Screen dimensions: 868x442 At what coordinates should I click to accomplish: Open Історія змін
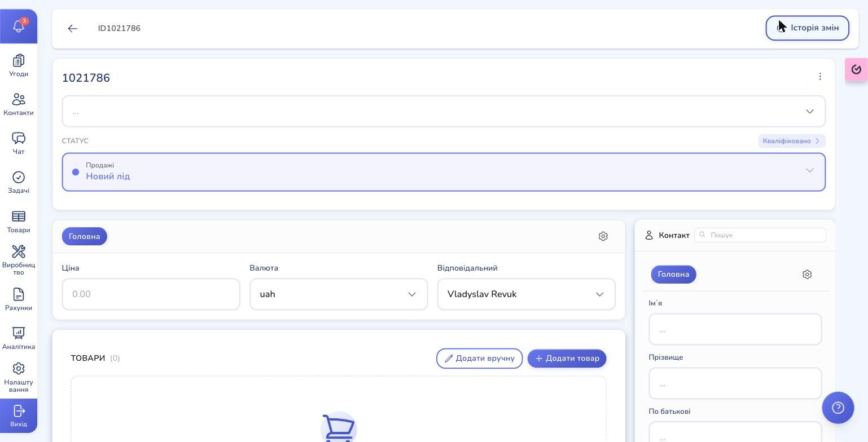807,28
